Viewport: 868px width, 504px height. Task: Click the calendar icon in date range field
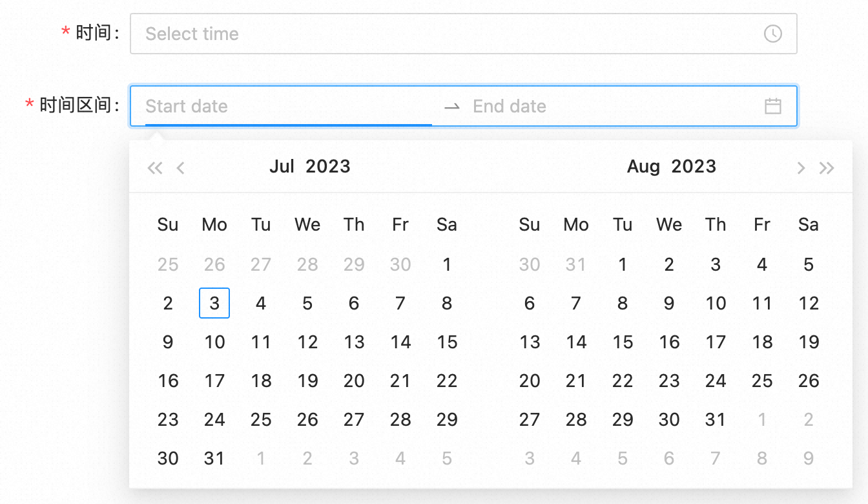(x=772, y=106)
